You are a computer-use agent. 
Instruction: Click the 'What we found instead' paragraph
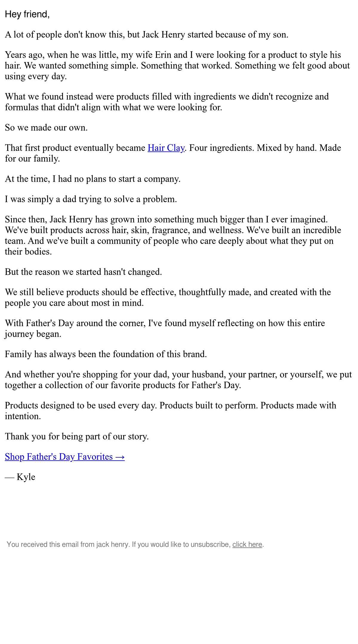click(167, 102)
